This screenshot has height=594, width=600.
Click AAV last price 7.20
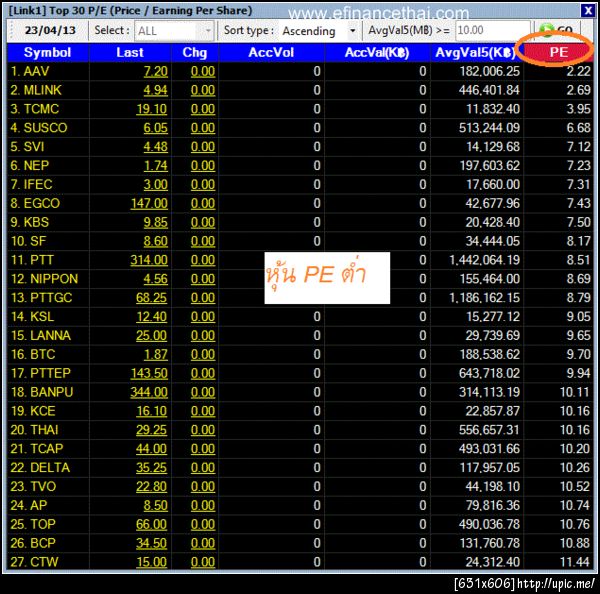[x=156, y=71]
